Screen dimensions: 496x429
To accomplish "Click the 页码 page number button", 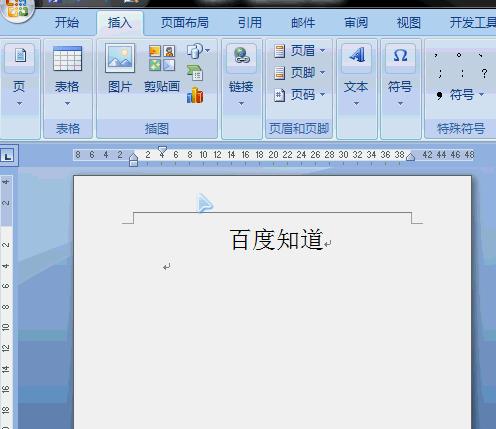I will click(295, 95).
